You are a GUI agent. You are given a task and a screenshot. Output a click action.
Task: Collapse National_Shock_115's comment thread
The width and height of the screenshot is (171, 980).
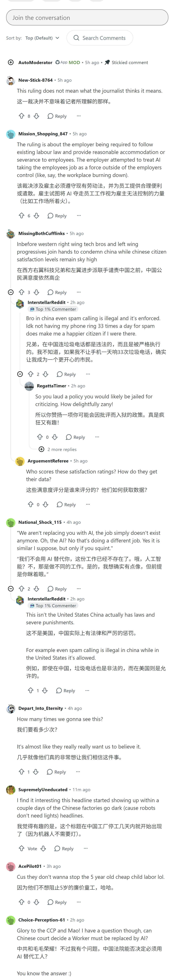11,589
